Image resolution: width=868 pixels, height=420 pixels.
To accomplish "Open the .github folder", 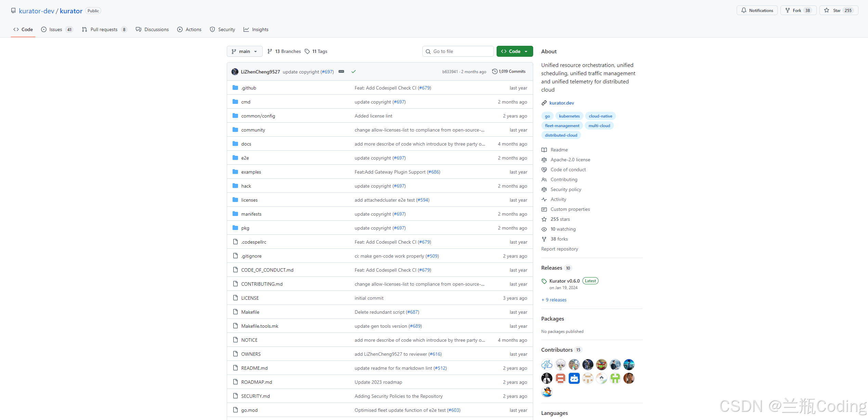I will coord(249,88).
